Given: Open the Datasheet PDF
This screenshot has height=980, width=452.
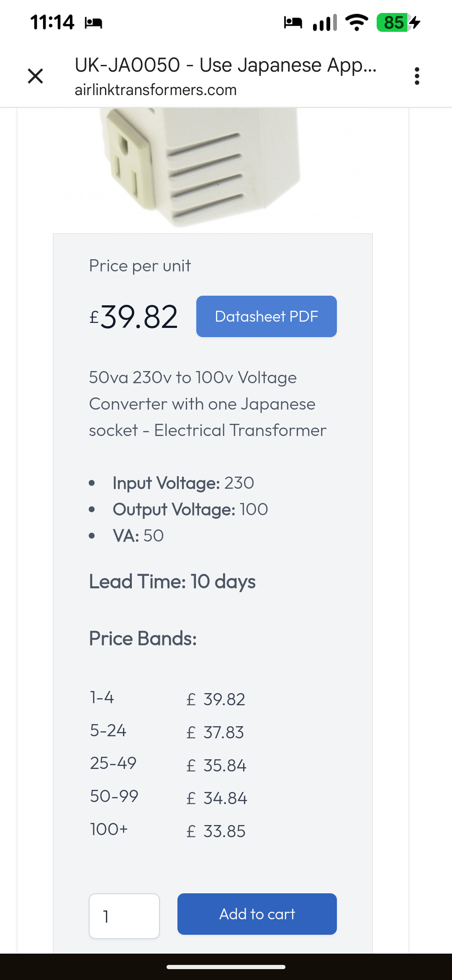Looking at the screenshot, I should pos(266,317).
